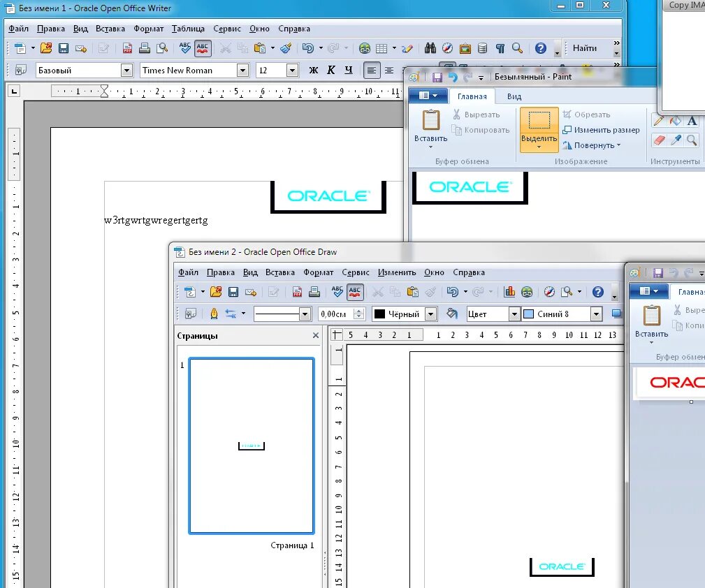Insert a table using the Writer table icon
This screenshot has height=588, width=705.
[381, 48]
